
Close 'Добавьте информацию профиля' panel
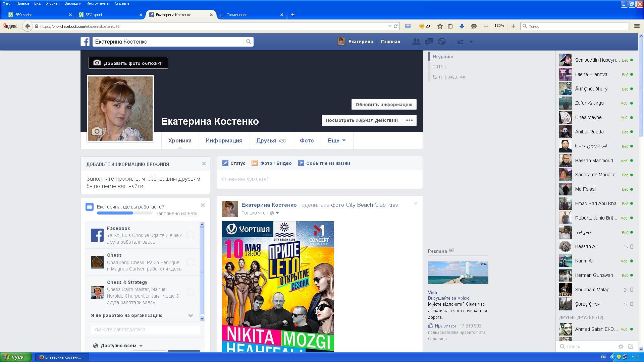point(204,164)
